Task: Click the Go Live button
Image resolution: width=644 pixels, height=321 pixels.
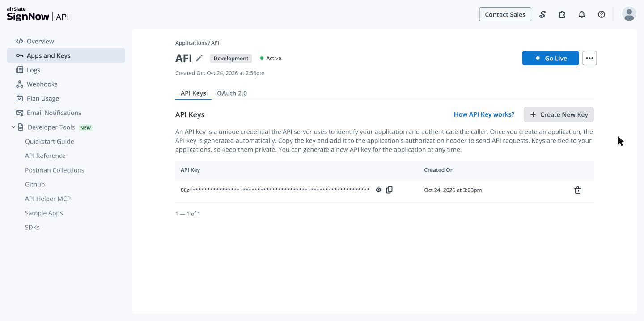Action: [551, 58]
